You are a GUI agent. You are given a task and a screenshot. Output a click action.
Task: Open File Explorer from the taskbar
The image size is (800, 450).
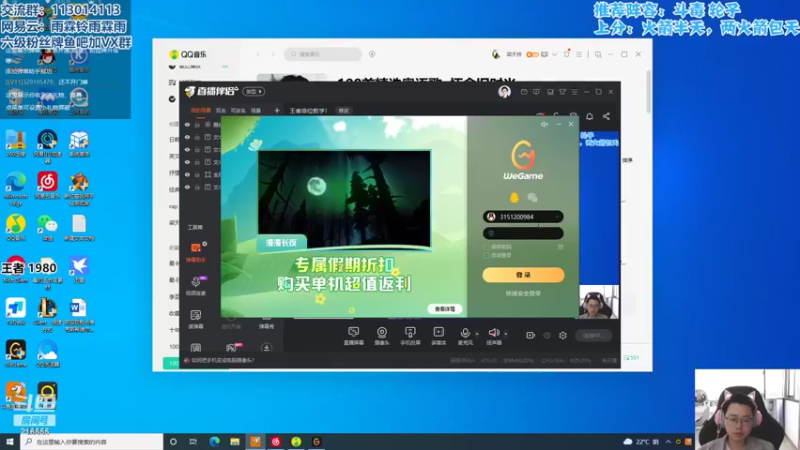pyautogui.click(x=235, y=441)
